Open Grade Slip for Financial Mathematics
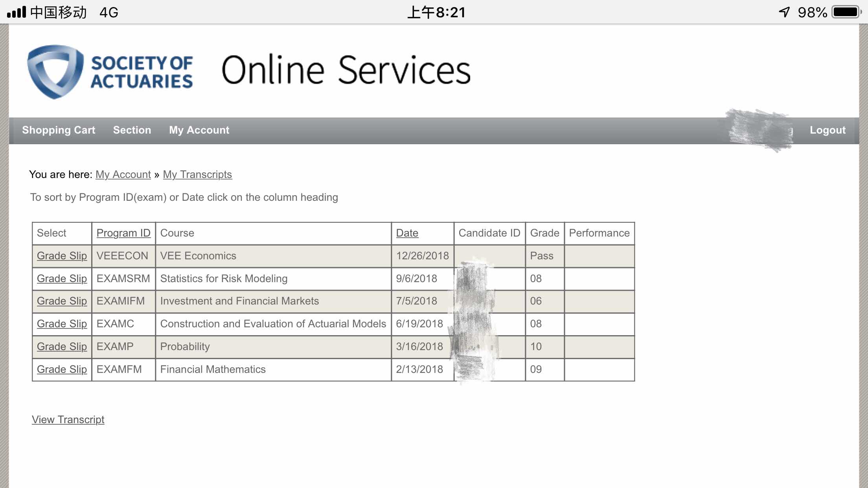The width and height of the screenshot is (868, 488). point(62,369)
